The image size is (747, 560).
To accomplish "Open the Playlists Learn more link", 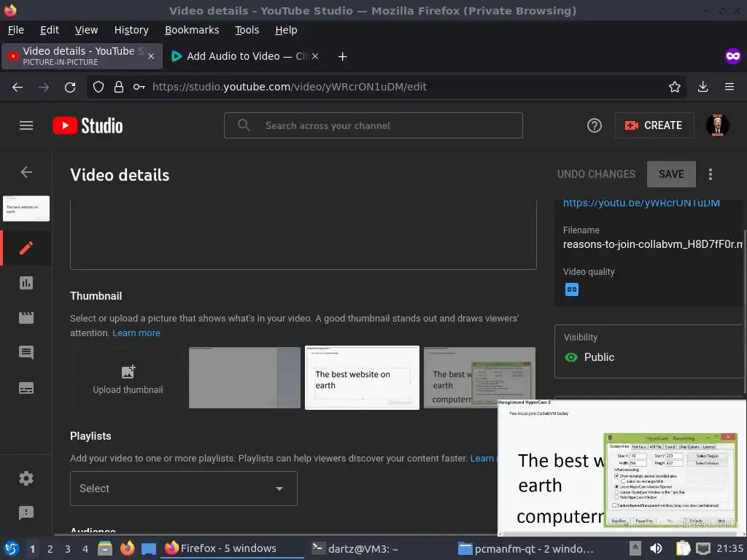I will point(483,458).
